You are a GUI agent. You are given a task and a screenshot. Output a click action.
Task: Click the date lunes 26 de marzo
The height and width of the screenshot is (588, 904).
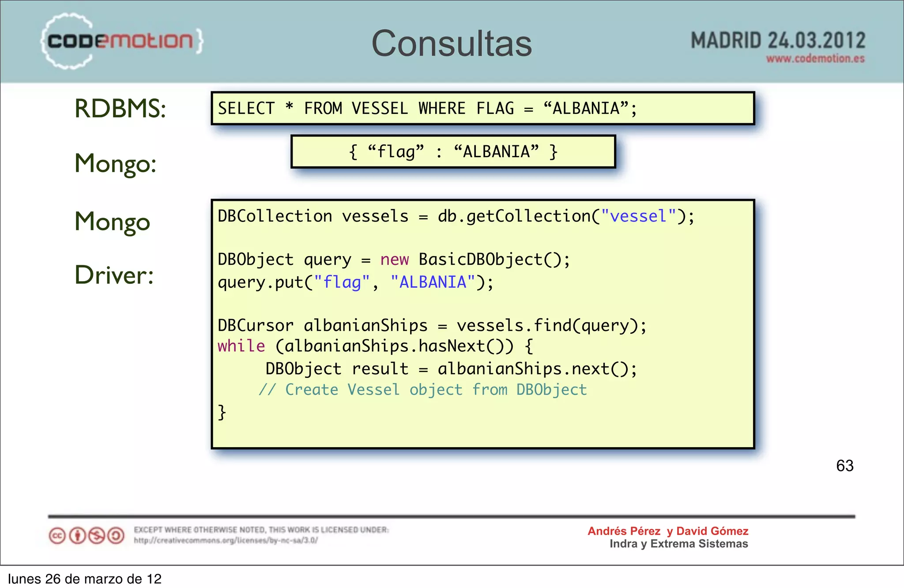point(85,579)
